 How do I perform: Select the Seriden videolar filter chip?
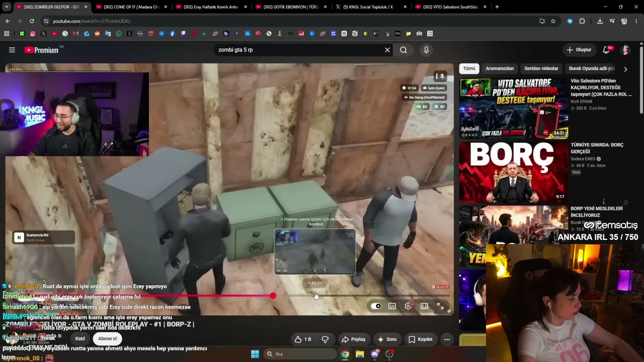[541, 68]
